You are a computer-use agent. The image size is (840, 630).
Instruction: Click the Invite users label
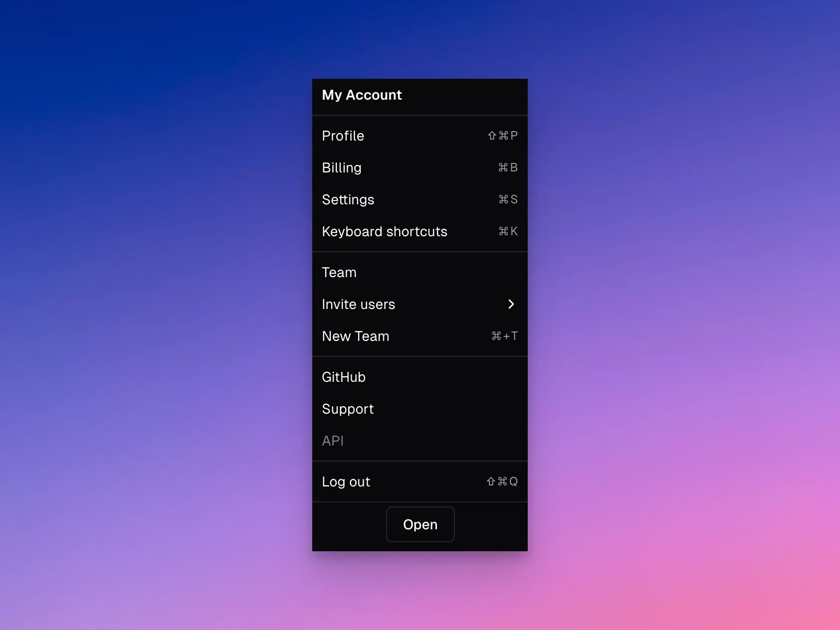click(358, 304)
